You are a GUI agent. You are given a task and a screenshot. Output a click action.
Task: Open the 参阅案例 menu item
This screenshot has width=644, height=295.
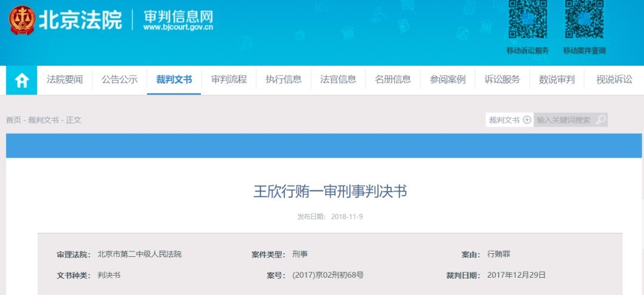click(x=447, y=79)
